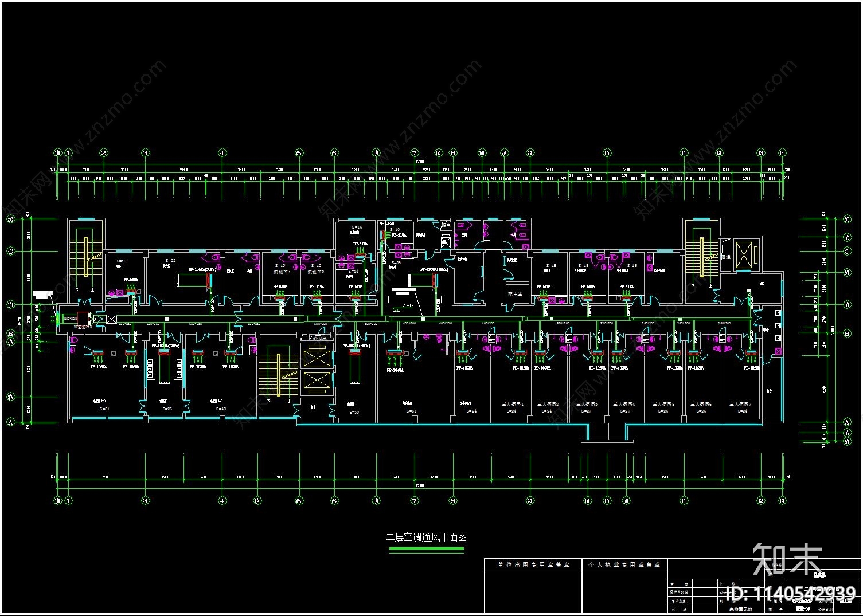Click the 候诊室2 room label
This screenshot has height=616, width=863.
(316, 272)
